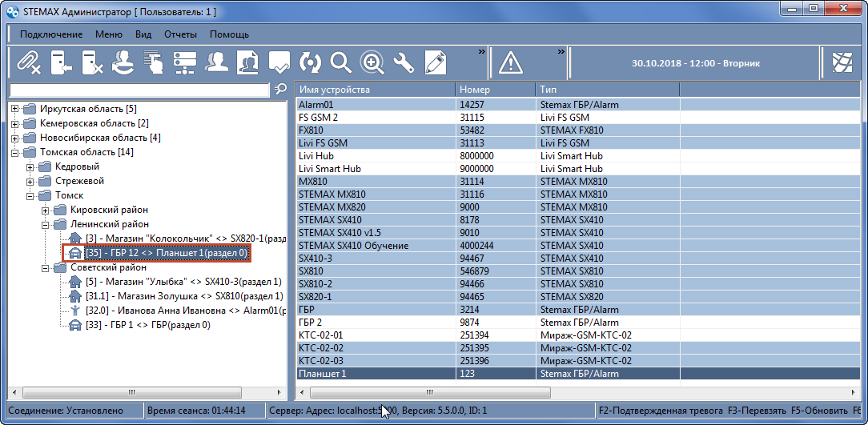Select Магазин "Колокольчик" tree object

point(186,239)
